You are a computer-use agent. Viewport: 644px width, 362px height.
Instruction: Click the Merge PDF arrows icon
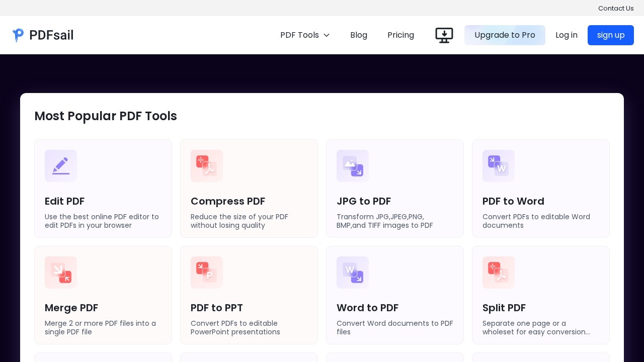pyautogui.click(x=61, y=273)
